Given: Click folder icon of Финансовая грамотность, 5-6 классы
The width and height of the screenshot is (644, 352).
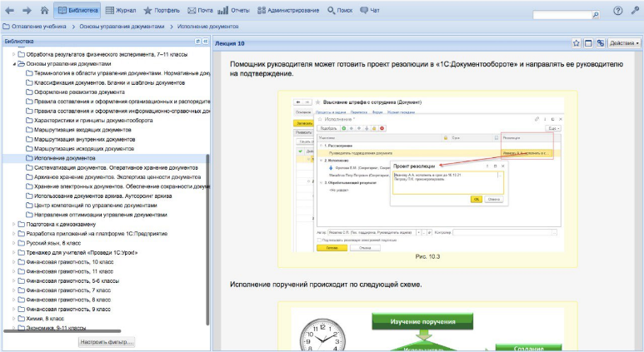Looking at the screenshot, I should tap(22, 281).
